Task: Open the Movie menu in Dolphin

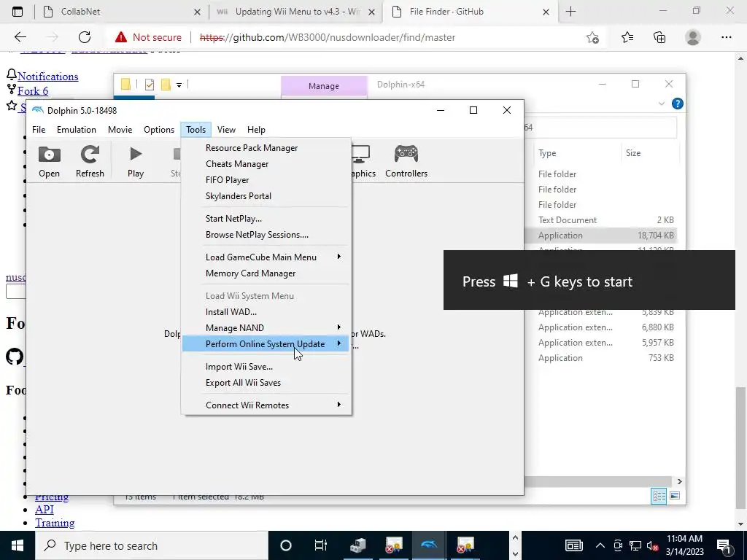Action: point(120,130)
